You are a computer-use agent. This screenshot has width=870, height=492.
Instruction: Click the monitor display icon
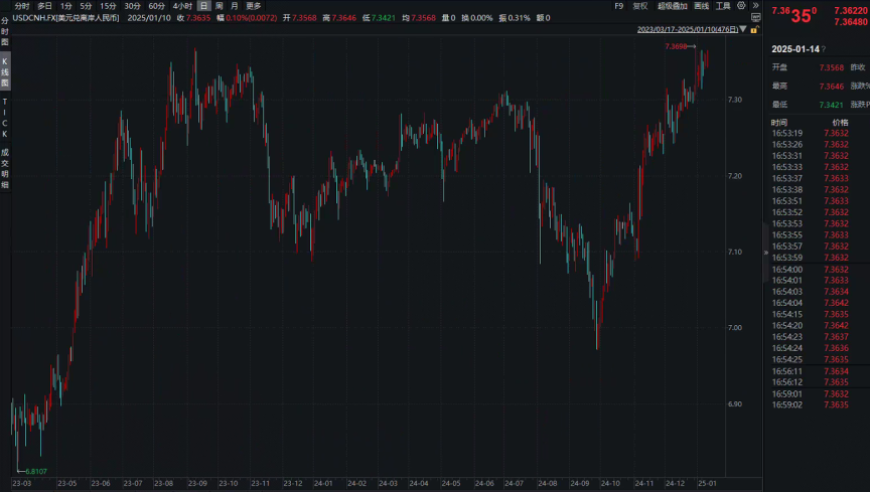coord(756,18)
